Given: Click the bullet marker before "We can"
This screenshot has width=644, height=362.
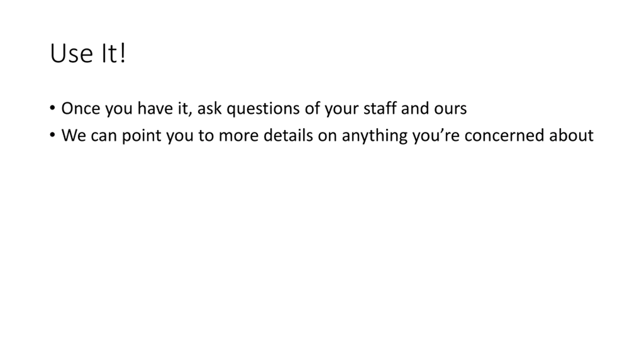Looking at the screenshot, I should (x=52, y=135).
